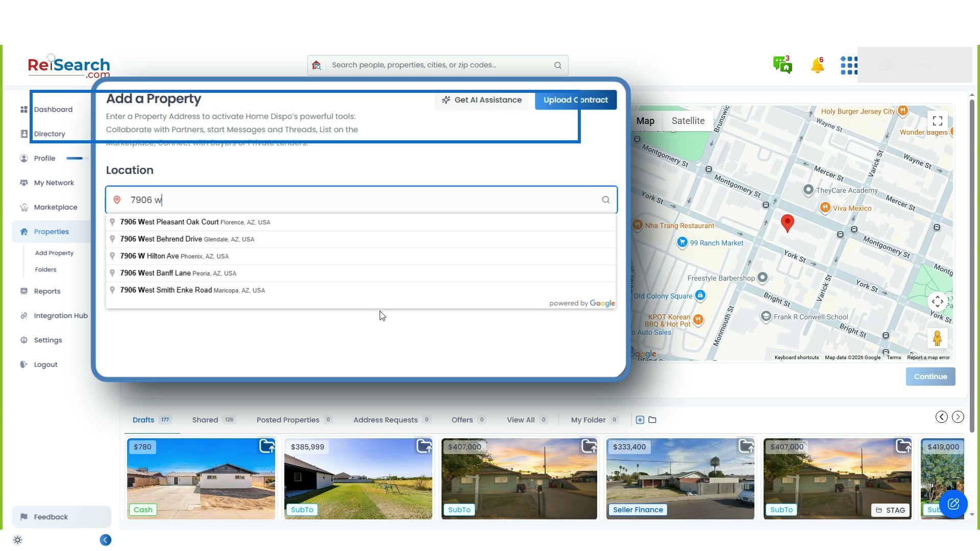Open the Drafts tab
Screen dimensions: 980x551
(152, 420)
